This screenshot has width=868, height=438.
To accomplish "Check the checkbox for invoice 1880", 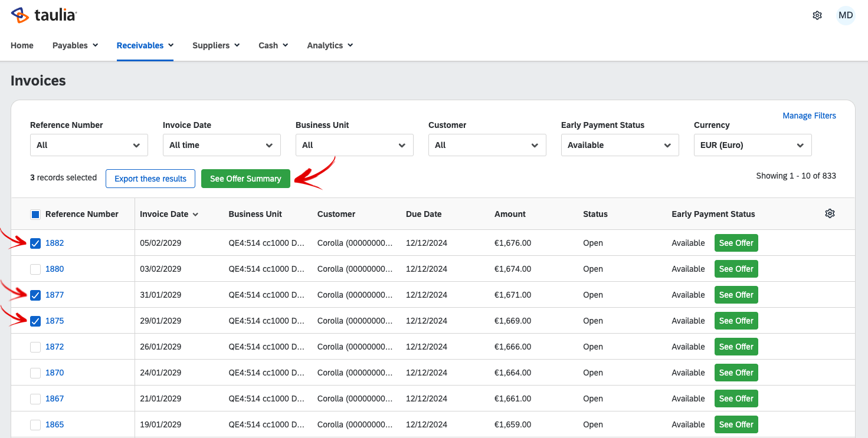I will pyautogui.click(x=35, y=269).
